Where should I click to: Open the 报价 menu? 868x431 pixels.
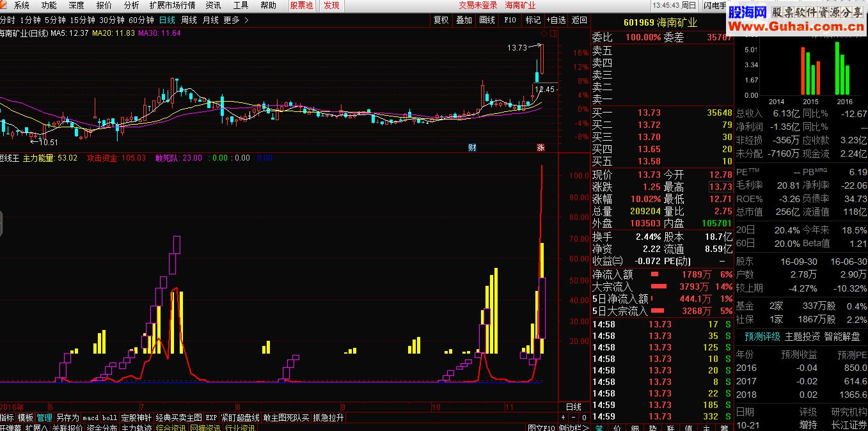[x=104, y=5]
